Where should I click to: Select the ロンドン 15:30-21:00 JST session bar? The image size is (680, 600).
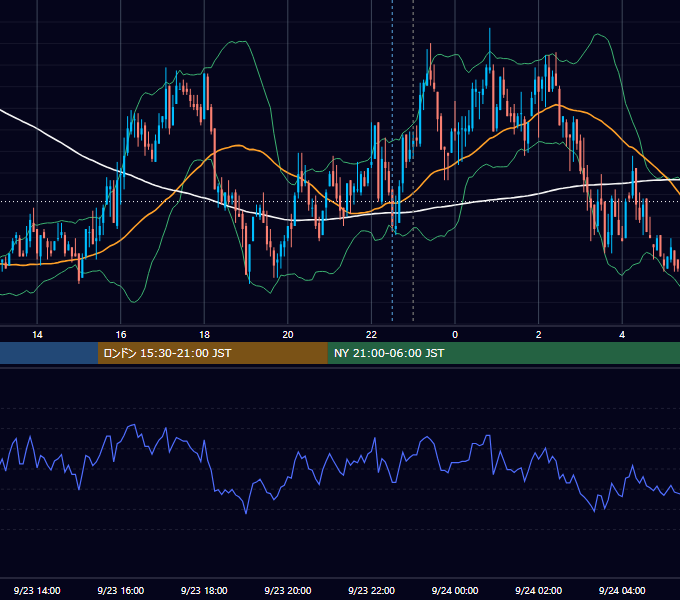[212, 353]
